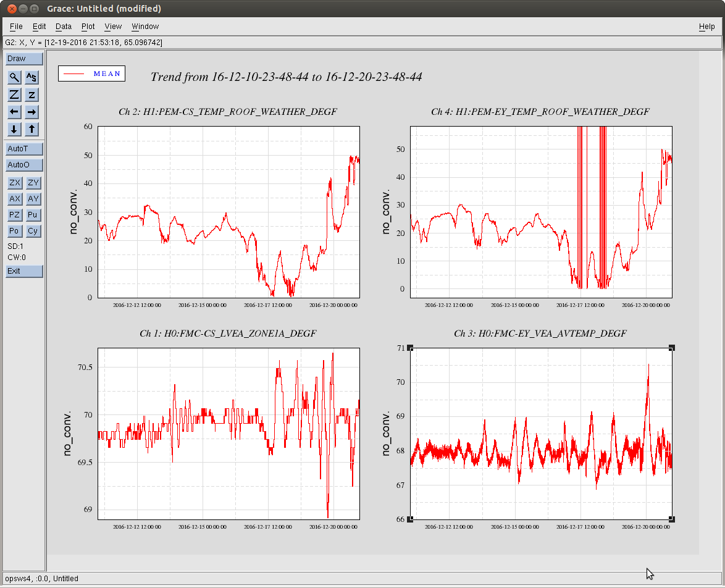725x588 pixels.
Task: Click inside the Ch 1 plot area
Action: 228,434
